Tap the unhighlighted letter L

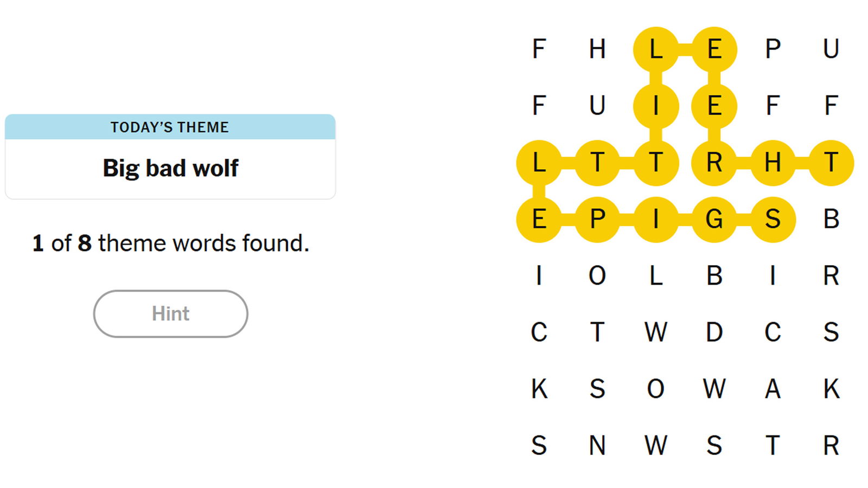coord(656,276)
